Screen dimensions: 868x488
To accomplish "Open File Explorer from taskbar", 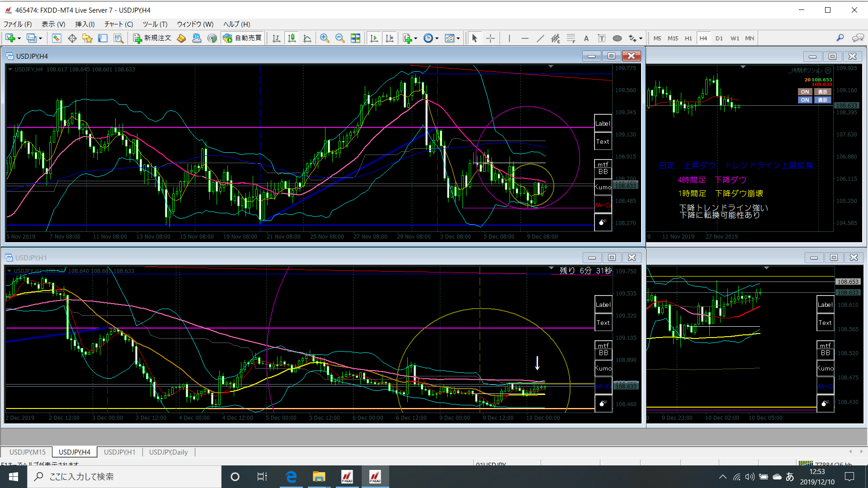I will pyautogui.click(x=319, y=477).
